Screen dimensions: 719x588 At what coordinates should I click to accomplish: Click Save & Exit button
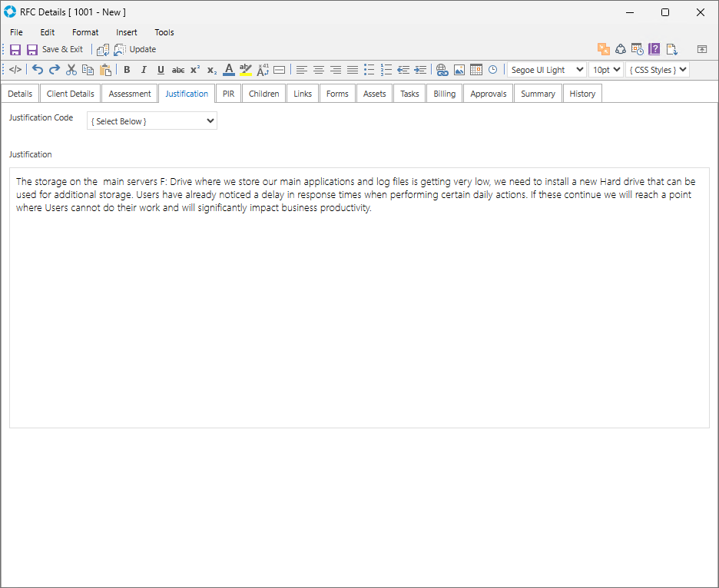(x=55, y=49)
